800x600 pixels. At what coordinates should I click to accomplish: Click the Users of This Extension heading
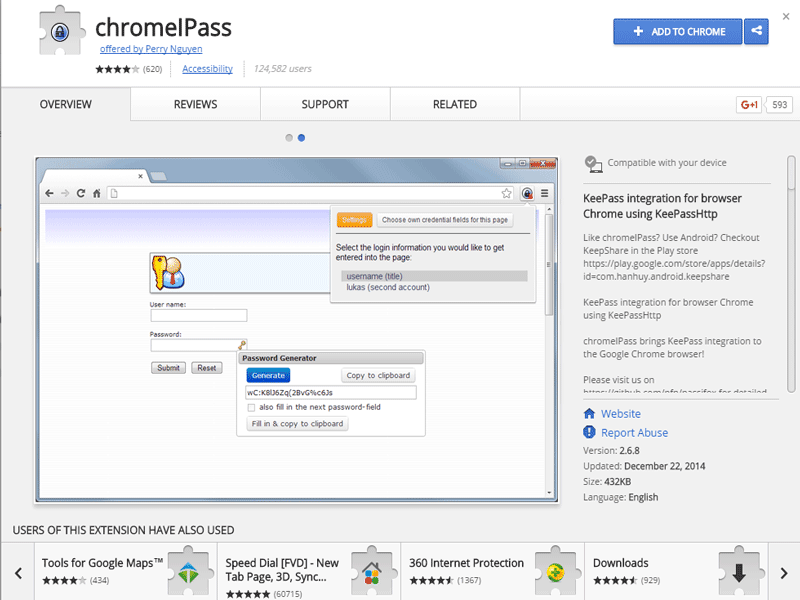click(x=123, y=530)
